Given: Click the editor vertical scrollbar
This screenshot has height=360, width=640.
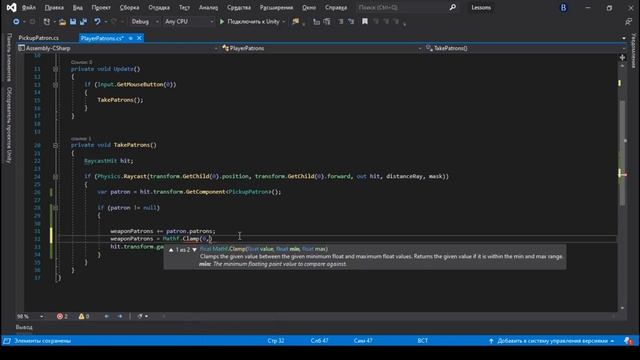Looking at the screenshot, I should pyautogui.click(x=622, y=152).
